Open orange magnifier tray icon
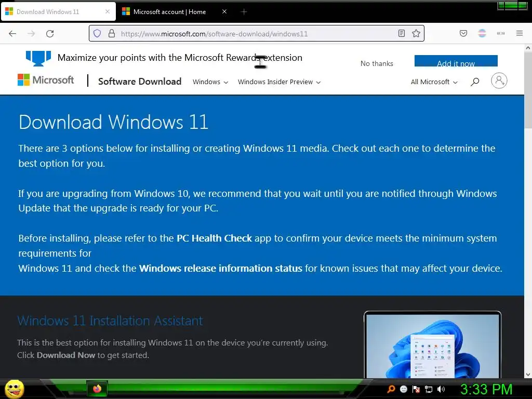 tap(391, 389)
